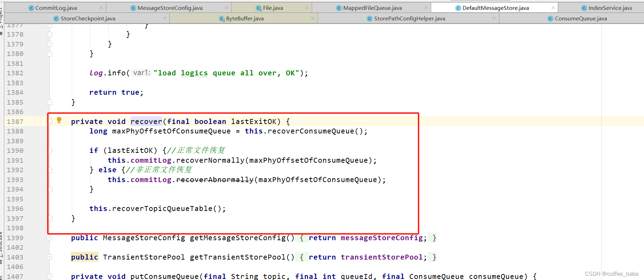Click the class icon on StoreCheckpoint.java tab
Image resolution: width=644 pixels, height=280 pixels.
point(57,19)
